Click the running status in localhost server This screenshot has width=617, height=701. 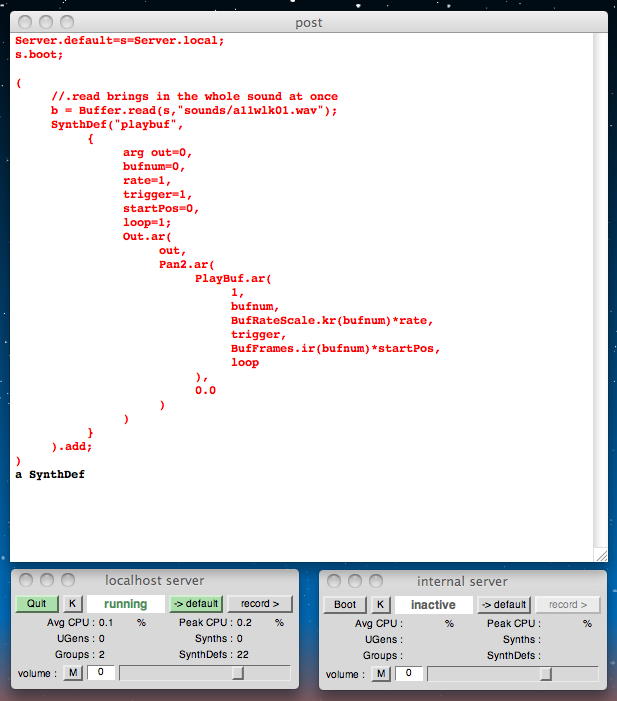click(x=126, y=604)
